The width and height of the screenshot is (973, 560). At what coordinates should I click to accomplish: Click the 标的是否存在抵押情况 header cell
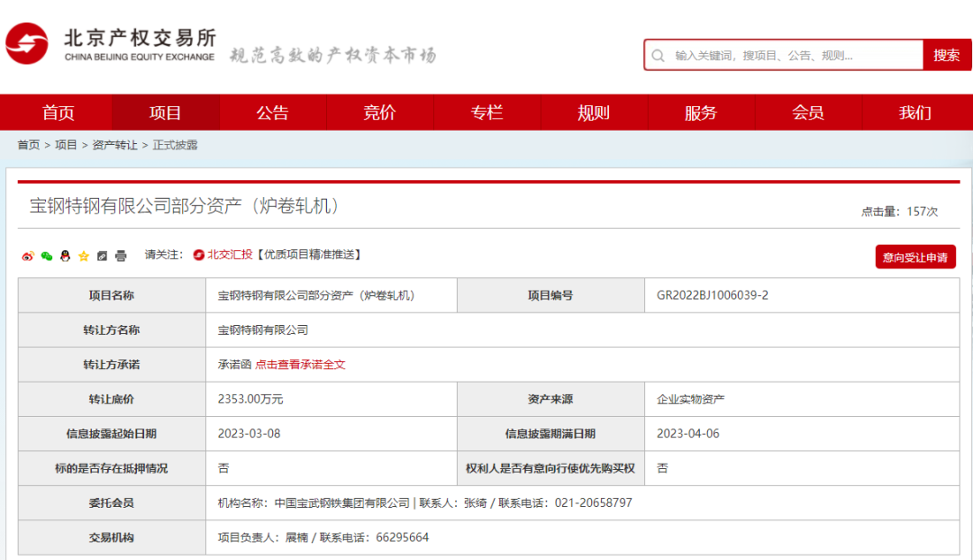112,468
